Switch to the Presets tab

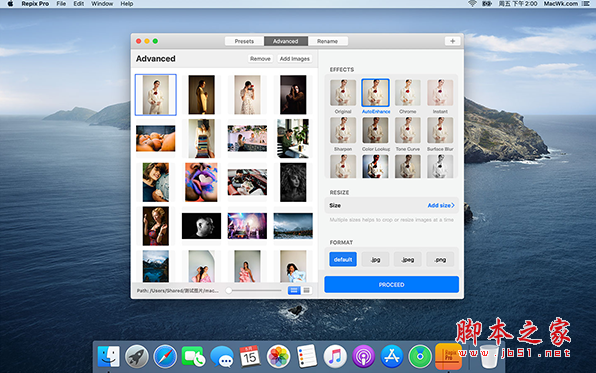click(x=244, y=41)
